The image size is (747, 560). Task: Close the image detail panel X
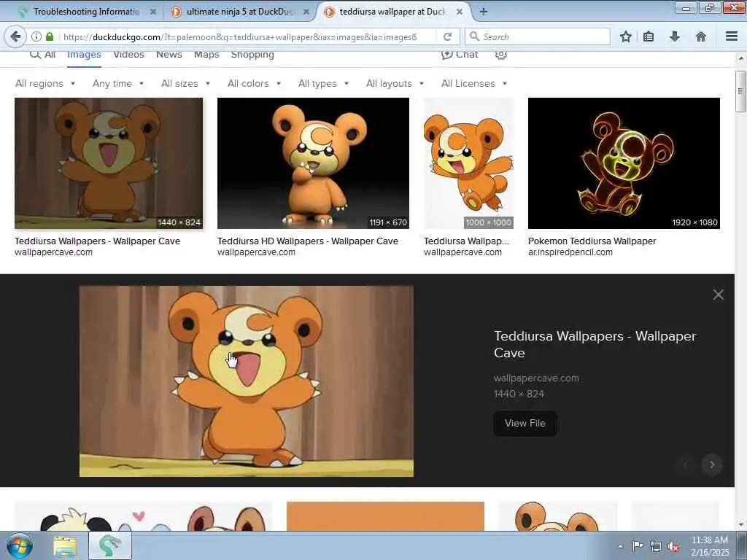718,295
